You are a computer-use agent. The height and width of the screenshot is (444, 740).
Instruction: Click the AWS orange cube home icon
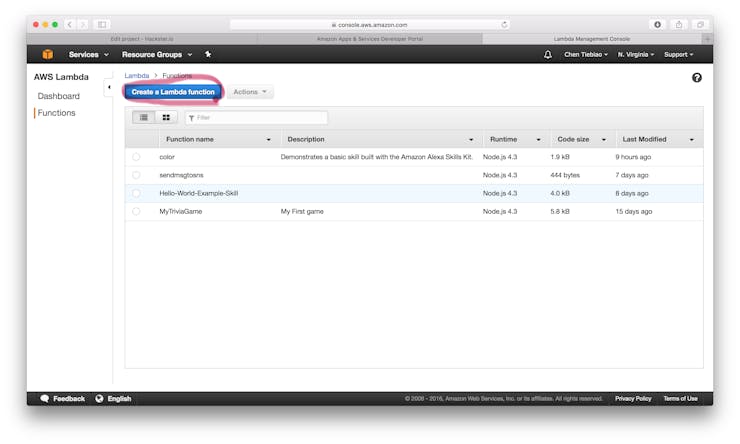point(48,54)
